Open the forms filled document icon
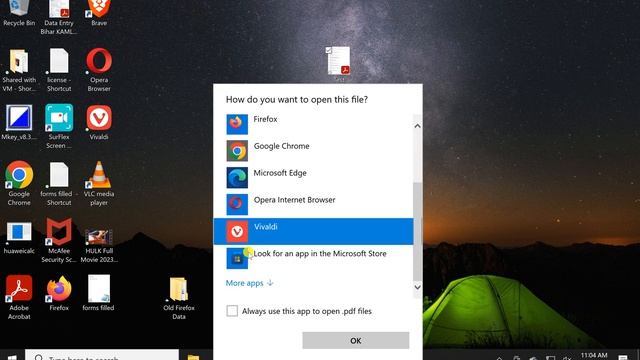 tap(98, 294)
